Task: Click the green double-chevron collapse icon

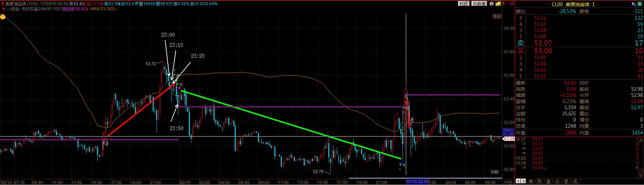Action: 641,4
